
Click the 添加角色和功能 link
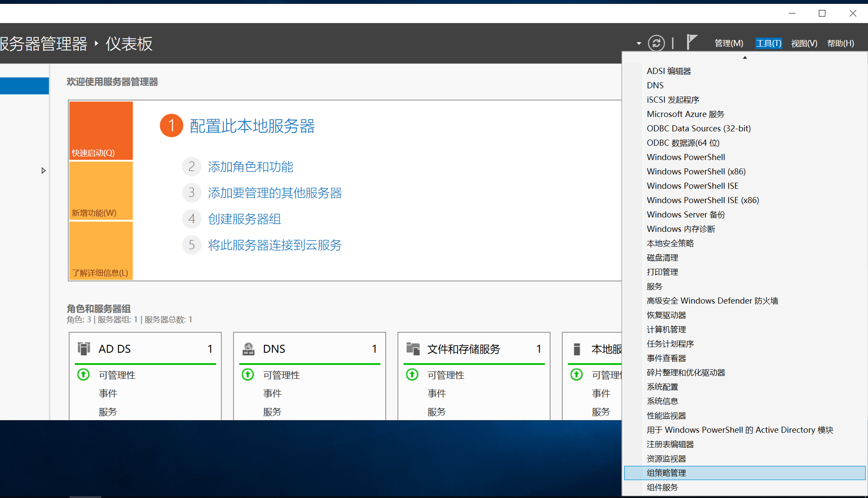(250, 167)
